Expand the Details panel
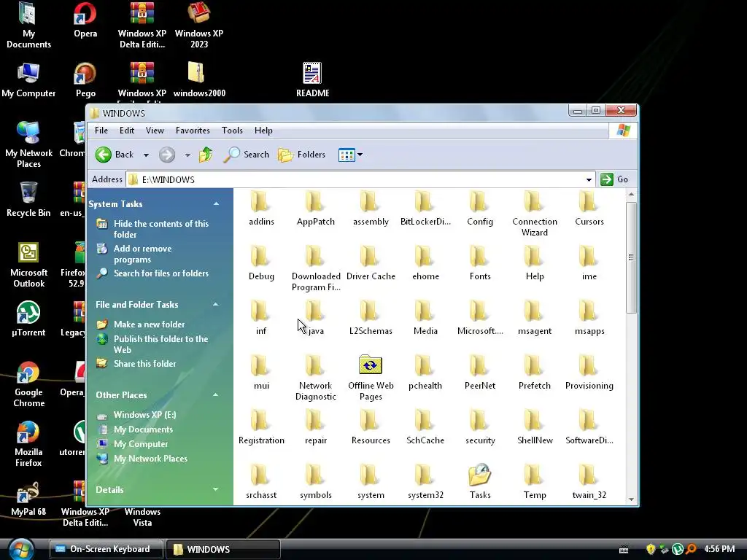747x560 pixels. [x=216, y=489]
